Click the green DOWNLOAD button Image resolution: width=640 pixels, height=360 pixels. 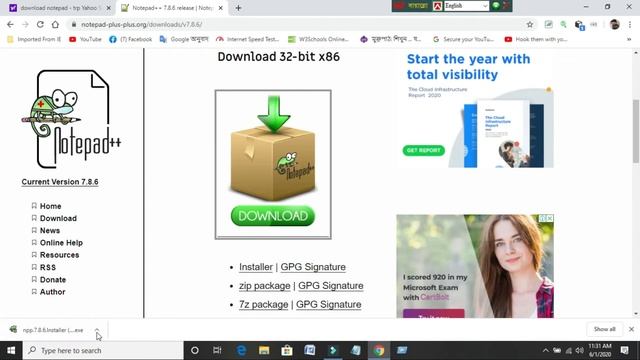[x=273, y=216]
